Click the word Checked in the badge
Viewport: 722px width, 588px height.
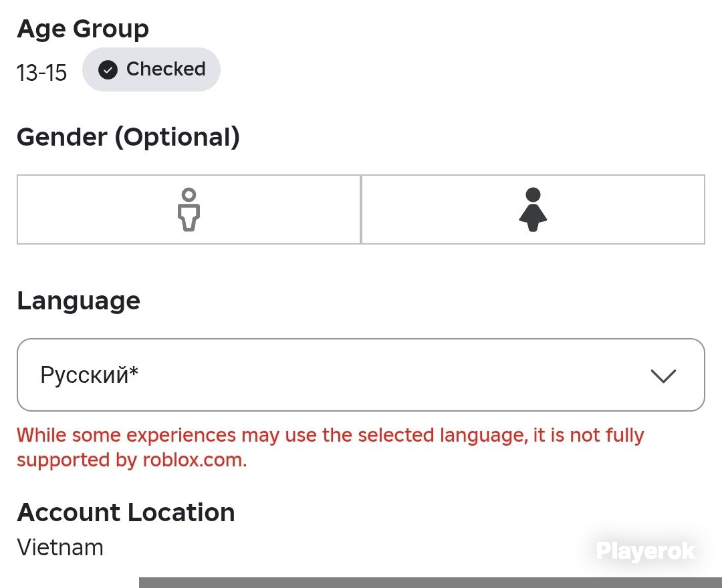tap(166, 69)
